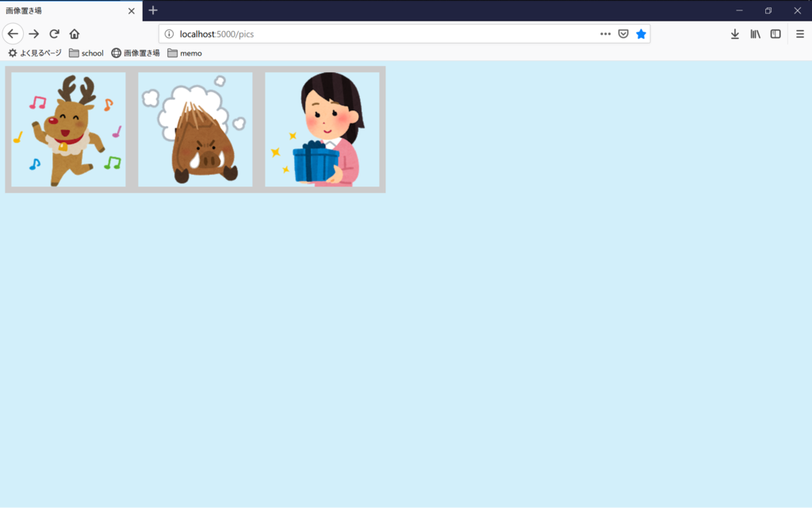Open the 画像置き場 bookmark link
The image size is (812, 508).
[x=136, y=53]
